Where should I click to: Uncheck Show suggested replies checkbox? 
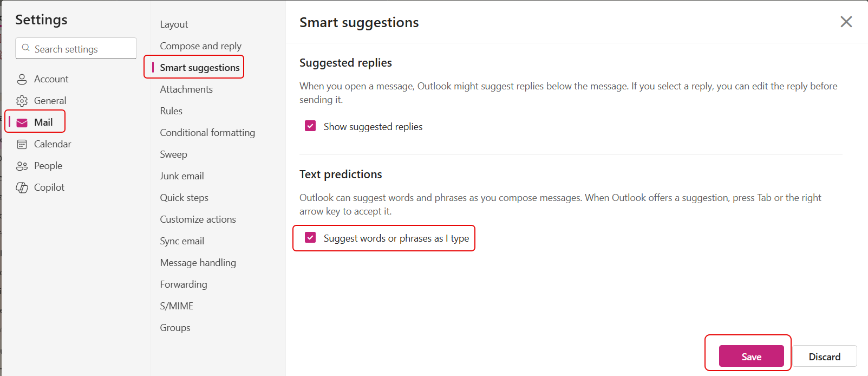310,126
